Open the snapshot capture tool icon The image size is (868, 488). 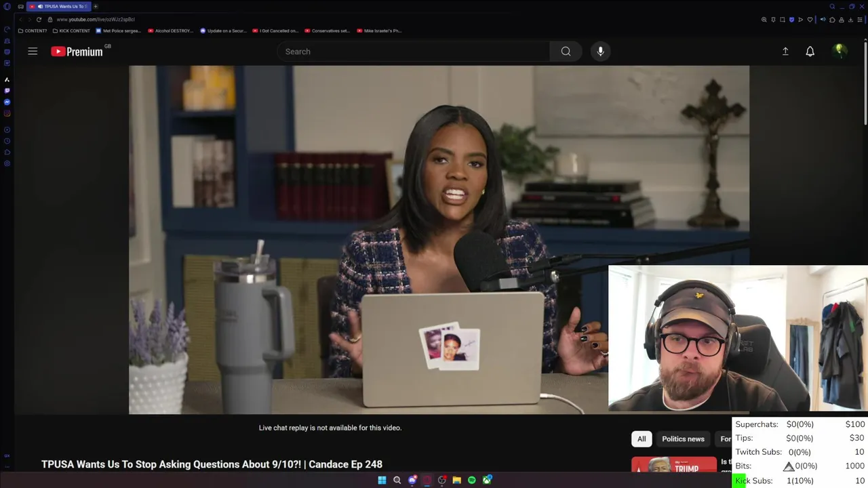pos(783,20)
